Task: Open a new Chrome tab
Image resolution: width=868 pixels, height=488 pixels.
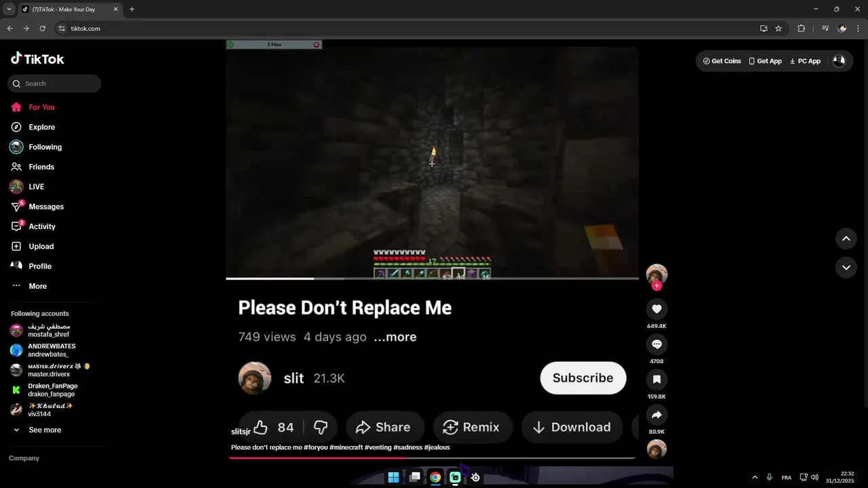Action: click(x=132, y=9)
